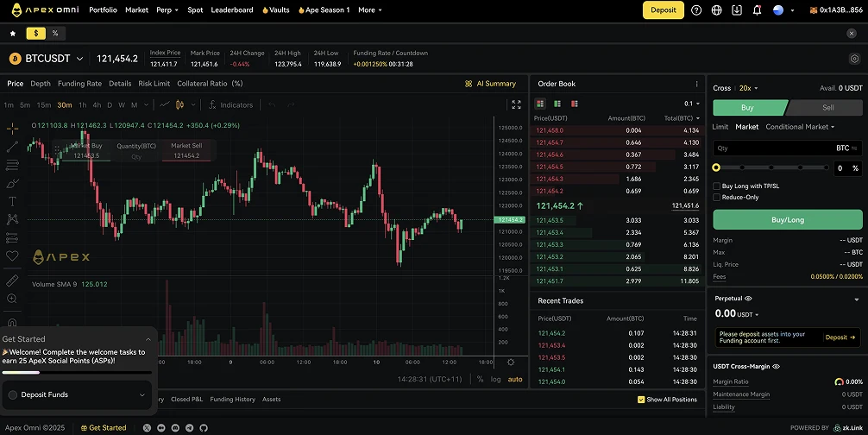The height and width of the screenshot is (435, 868).
Task: Expand the Perpetual account panel
Action: tap(857, 299)
